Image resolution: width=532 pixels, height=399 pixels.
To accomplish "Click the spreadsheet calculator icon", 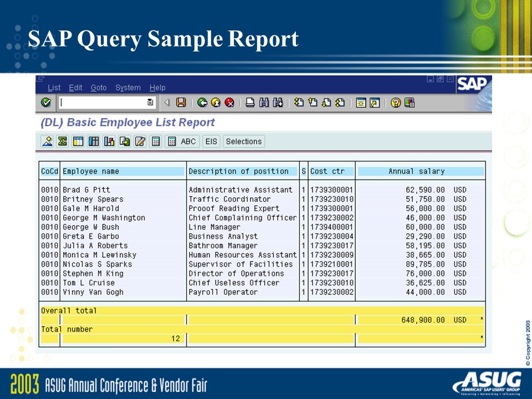I will pyautogui.click(x=156, y=141).
